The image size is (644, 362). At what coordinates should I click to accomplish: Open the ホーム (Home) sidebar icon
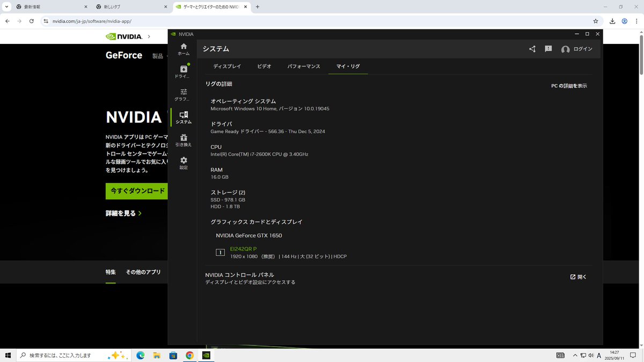pos(184,49)
